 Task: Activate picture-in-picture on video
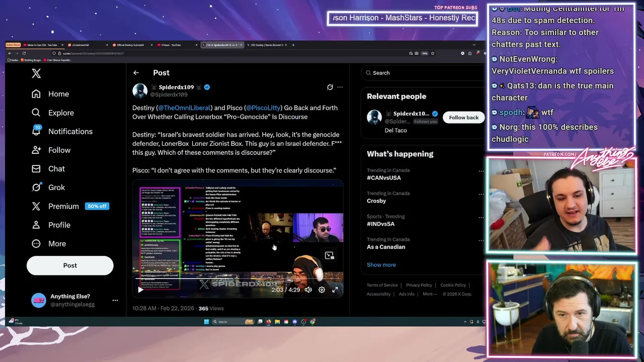pyautogui.click(x=330, y=255)
